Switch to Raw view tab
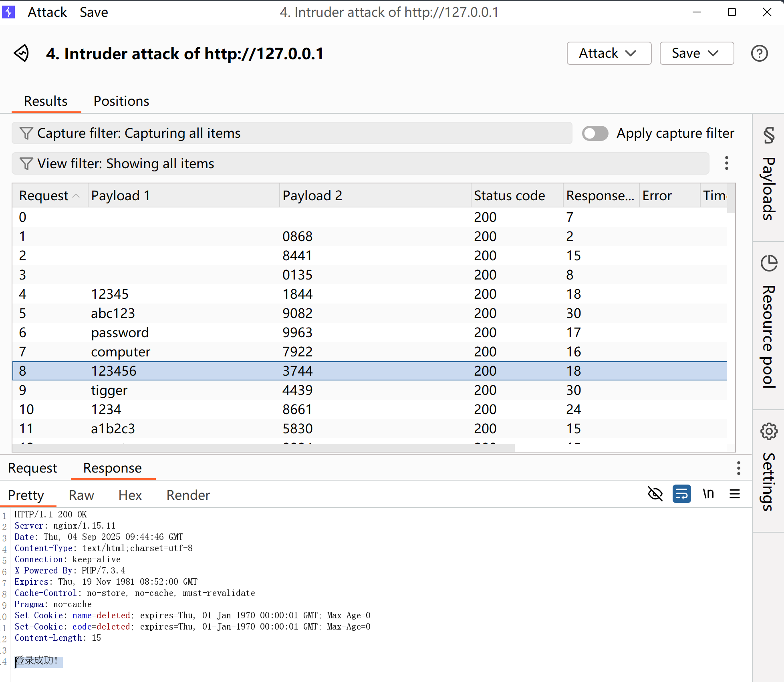Image resolution: width=784 pixels, height=682 pixels. click(x=81, y=495)
